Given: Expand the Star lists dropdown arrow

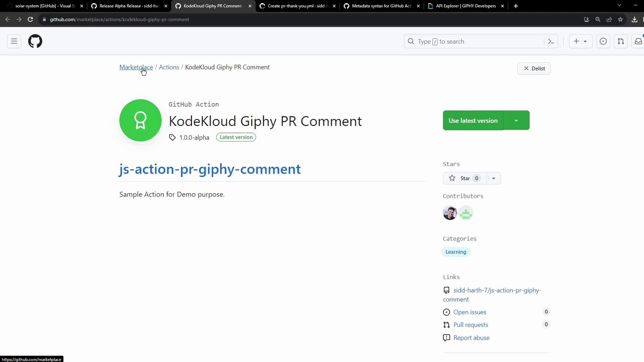Looking at the screenshot, I should [493, 178].
